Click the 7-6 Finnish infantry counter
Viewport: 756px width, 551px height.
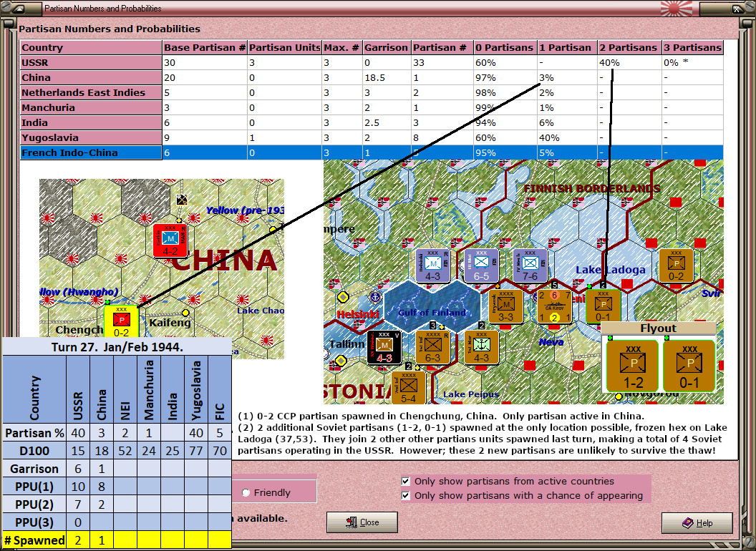tap(530, 265)
